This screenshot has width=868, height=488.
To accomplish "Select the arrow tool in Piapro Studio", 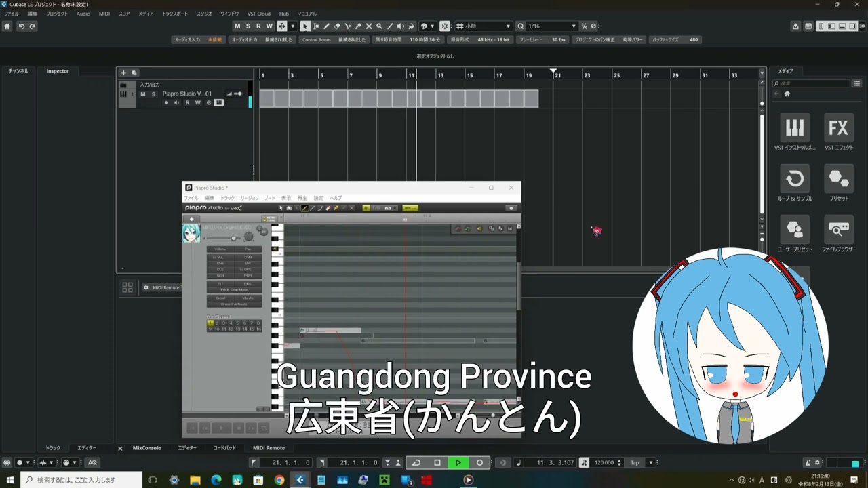I will pos(281,208).
